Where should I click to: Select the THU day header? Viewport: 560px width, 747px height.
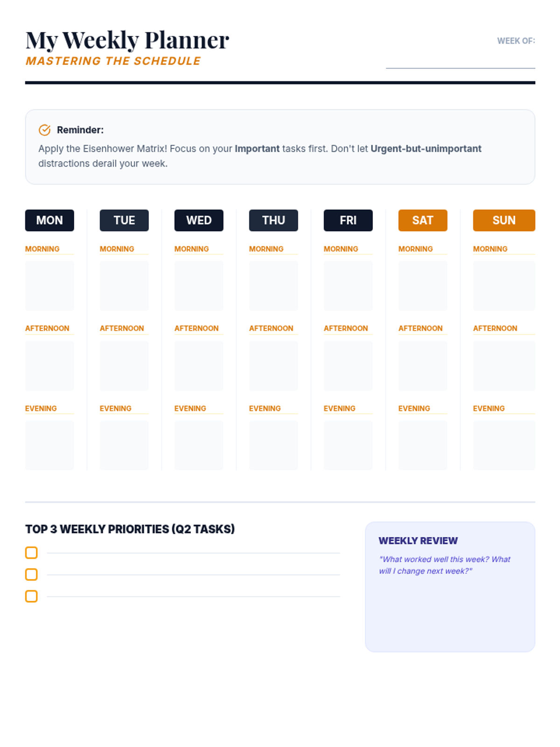(x=273, y=220)
